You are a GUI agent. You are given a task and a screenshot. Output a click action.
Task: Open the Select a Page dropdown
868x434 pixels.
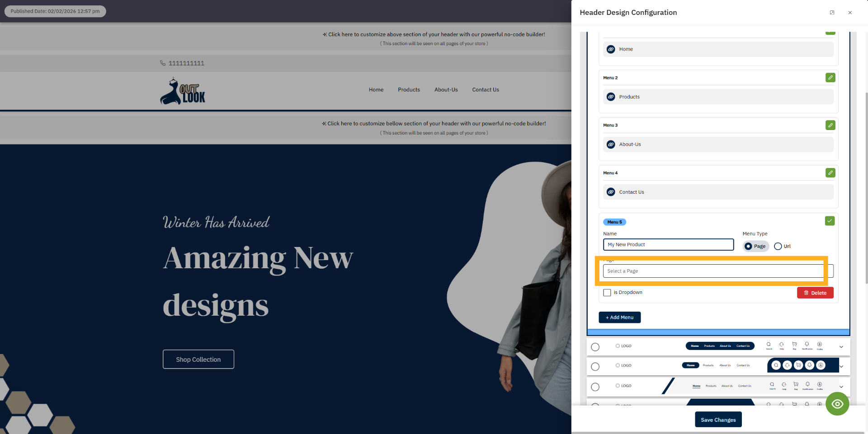click(713, 271)
